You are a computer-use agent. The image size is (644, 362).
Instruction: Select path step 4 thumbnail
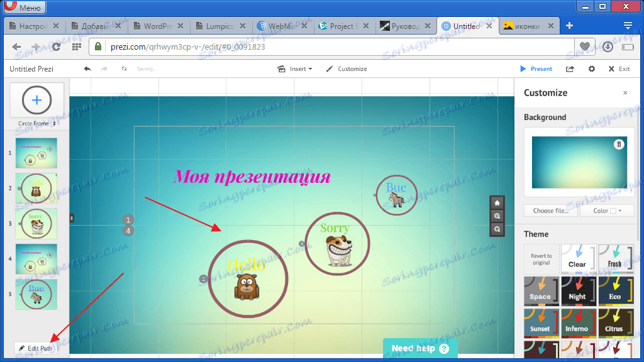[36, 259]
